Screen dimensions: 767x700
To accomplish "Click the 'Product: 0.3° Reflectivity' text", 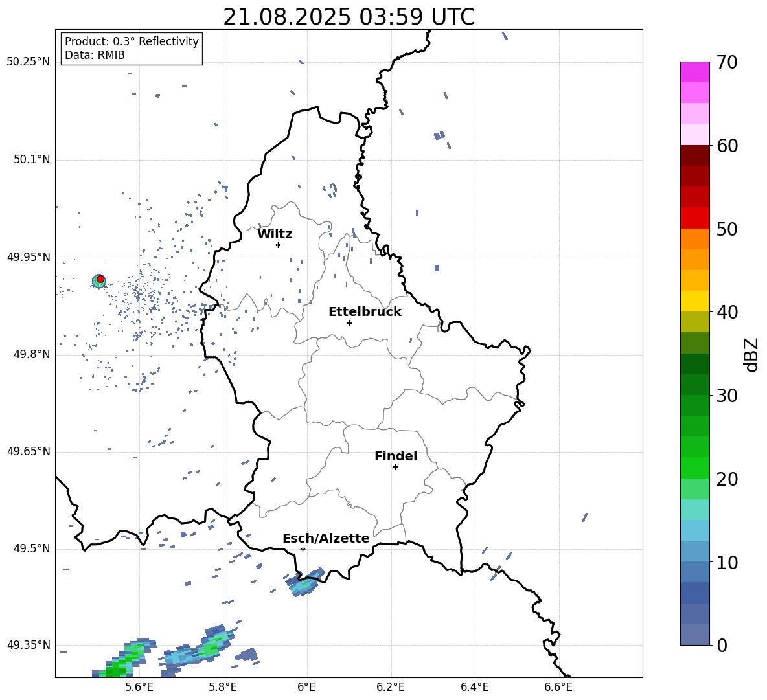I will coord(132,41).
